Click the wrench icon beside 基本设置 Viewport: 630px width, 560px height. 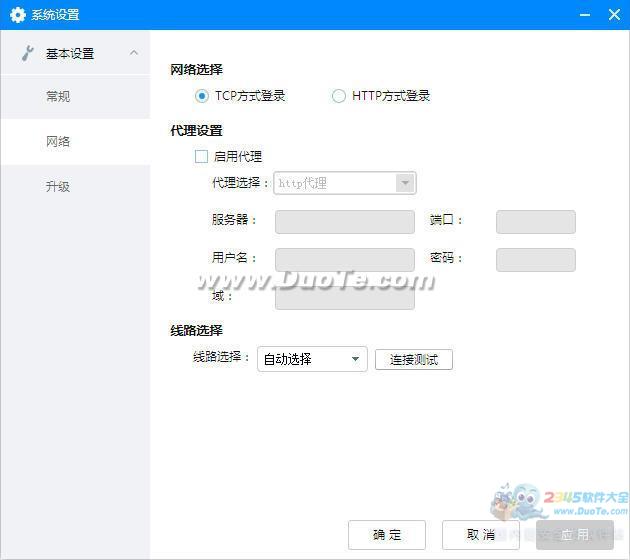(27, 53)
